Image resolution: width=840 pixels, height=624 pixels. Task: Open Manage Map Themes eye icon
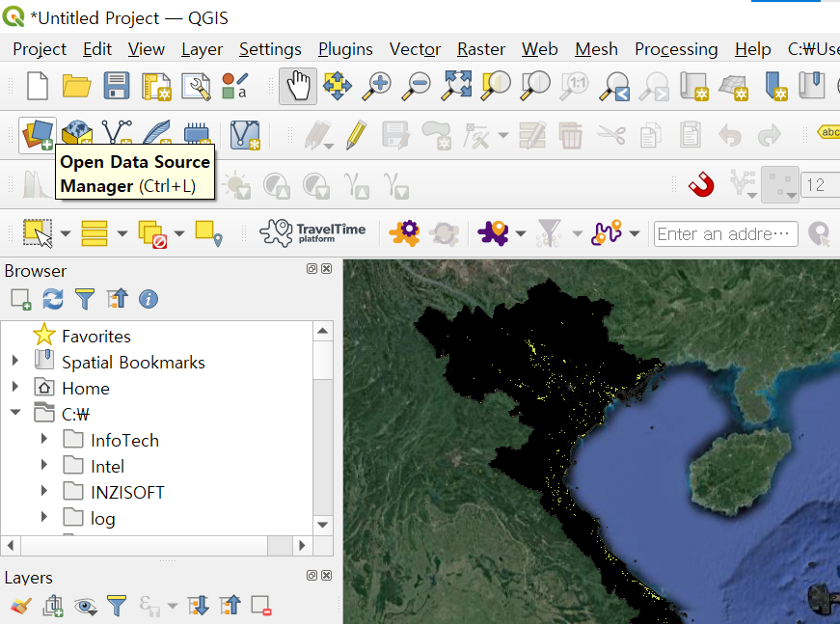pyautogui.click(x=85, y=607)
